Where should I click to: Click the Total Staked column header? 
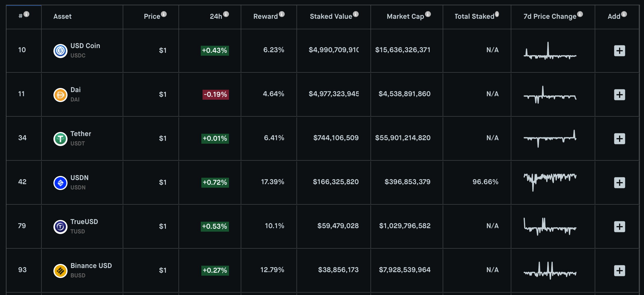pyautogui.click(x=474, y=16)
